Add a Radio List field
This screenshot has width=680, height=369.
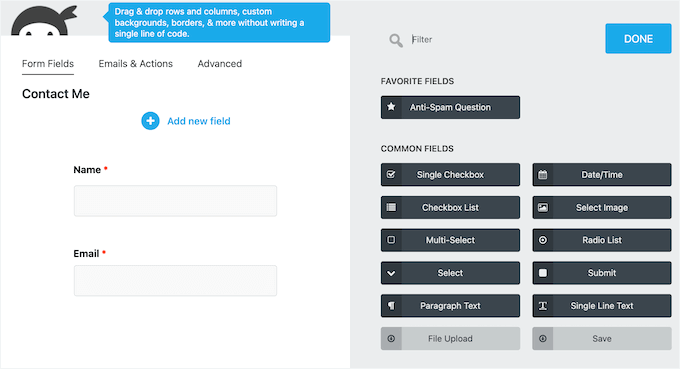point(602,240)
